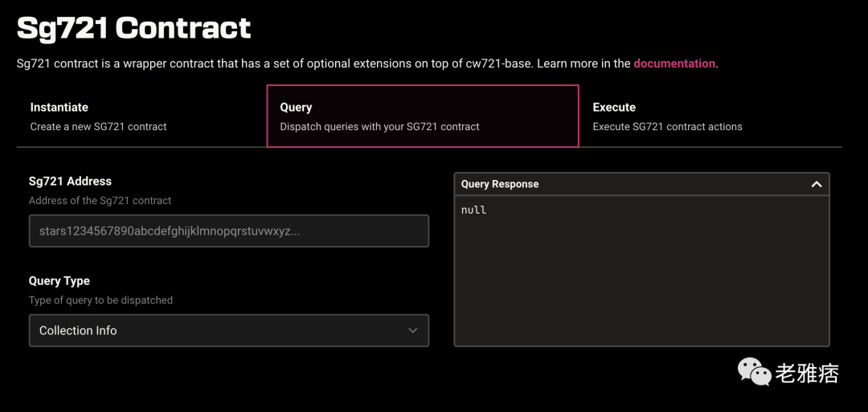Image resolution: width=868 pixels, height=412 pixels.
Task: Click the WeChat logo icon
Action: coord(754,371)
